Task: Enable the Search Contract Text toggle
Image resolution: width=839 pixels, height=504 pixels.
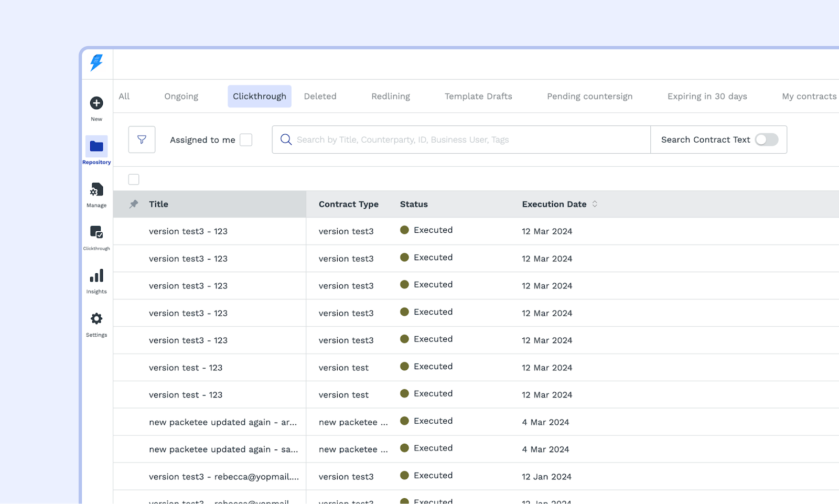Action: coord(766,140)
